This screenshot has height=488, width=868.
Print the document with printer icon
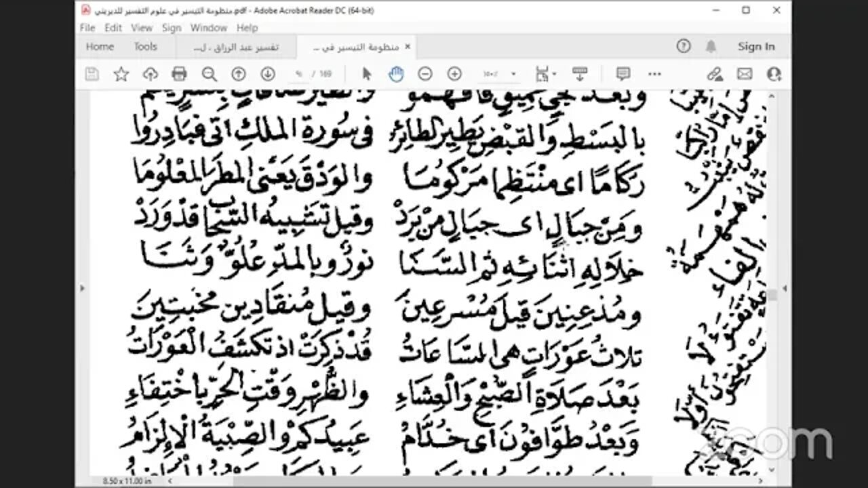(180, 75)
